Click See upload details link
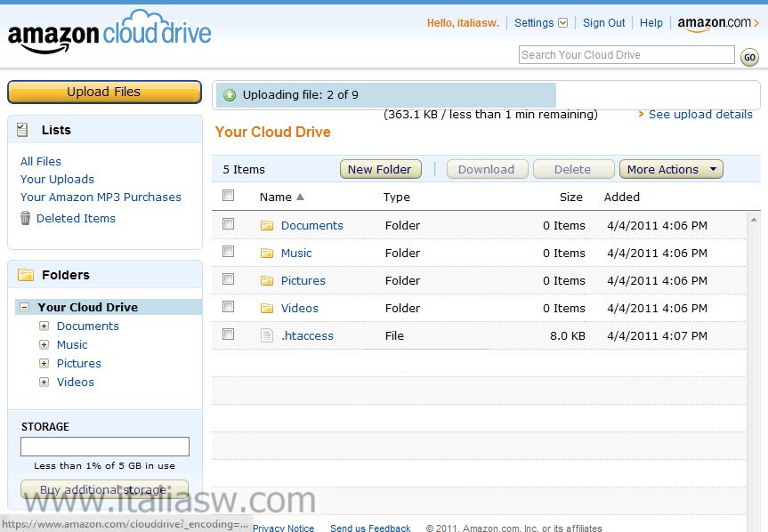The width and height of the screenshot is (768, 532). click(x=700, y=115)
